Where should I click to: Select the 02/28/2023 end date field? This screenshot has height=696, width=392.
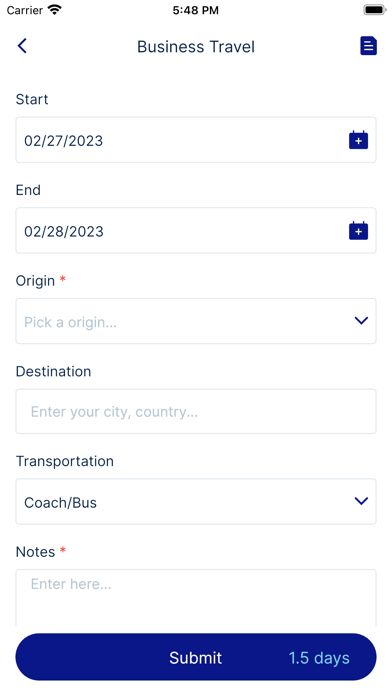pyautogui.click(x=196, y=230)
